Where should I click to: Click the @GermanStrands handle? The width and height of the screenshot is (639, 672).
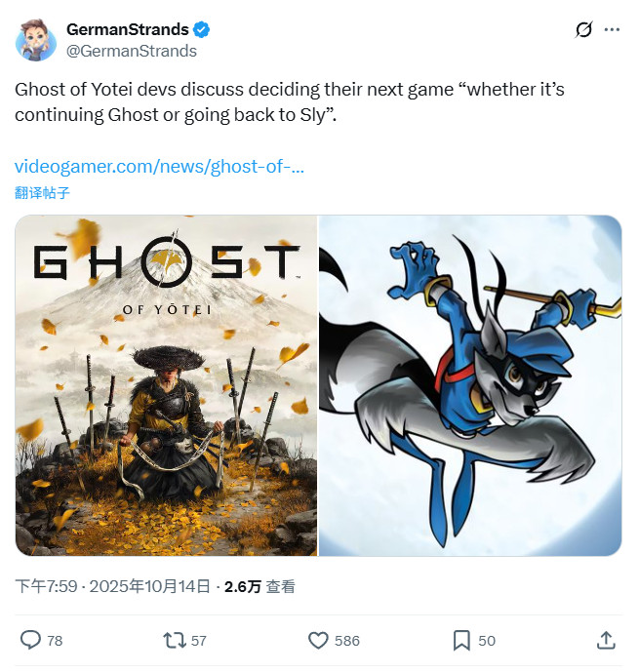tap(132, 51)
